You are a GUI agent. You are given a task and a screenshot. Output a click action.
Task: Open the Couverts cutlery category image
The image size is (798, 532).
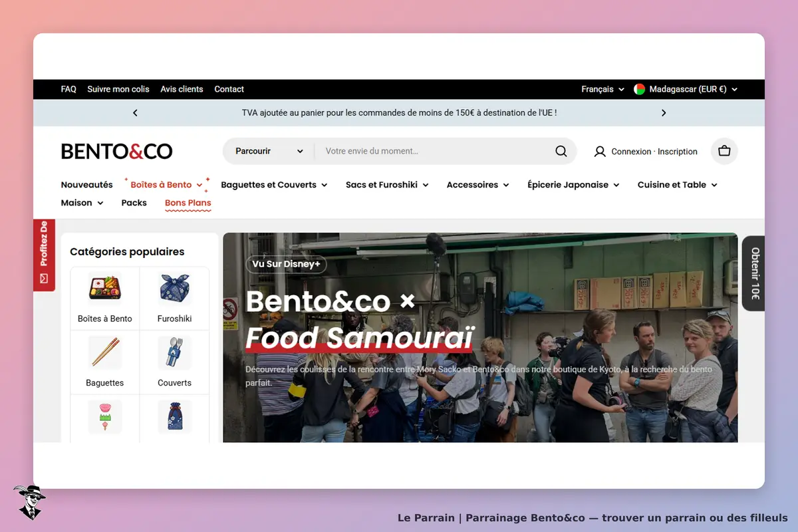point(175,352)
